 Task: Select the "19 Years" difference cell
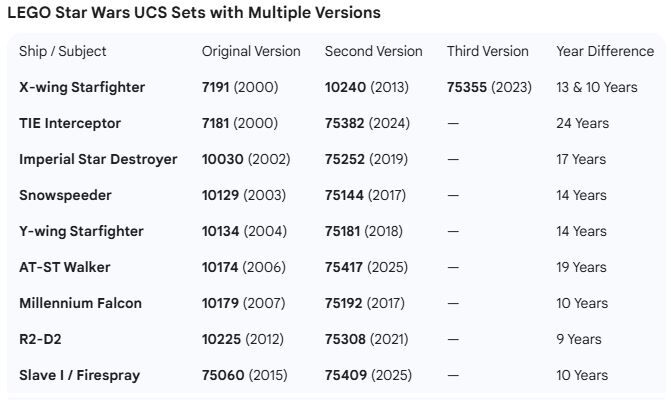tap(581, 267)
